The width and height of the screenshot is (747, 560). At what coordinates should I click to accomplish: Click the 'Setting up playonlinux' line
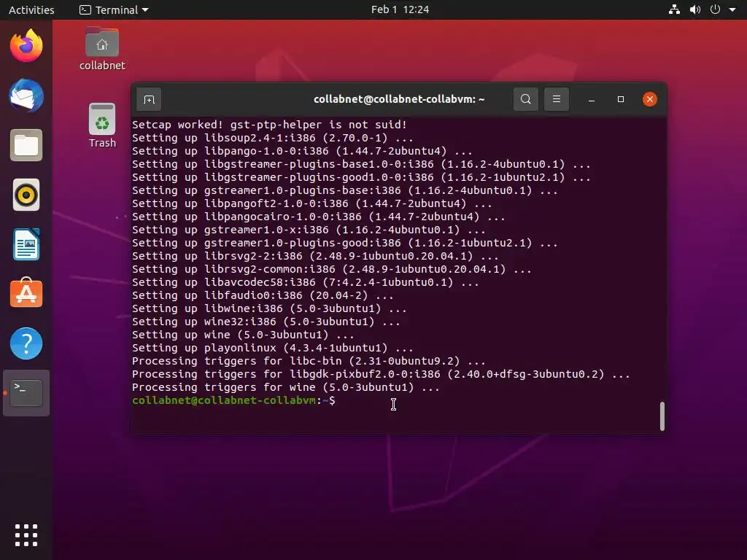[x=273, y=348]
